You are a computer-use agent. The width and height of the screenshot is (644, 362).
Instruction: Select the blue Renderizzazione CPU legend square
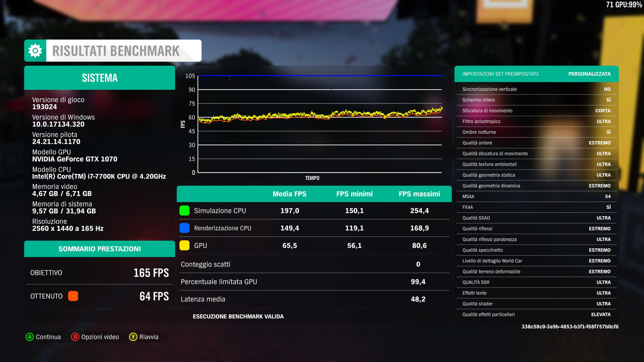pos(184,228)
